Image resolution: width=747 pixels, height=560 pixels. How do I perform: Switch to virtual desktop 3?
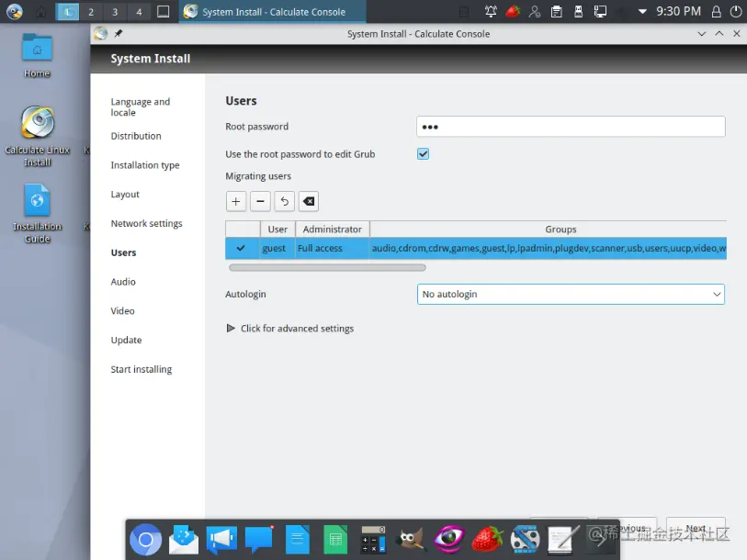[115, 11]
